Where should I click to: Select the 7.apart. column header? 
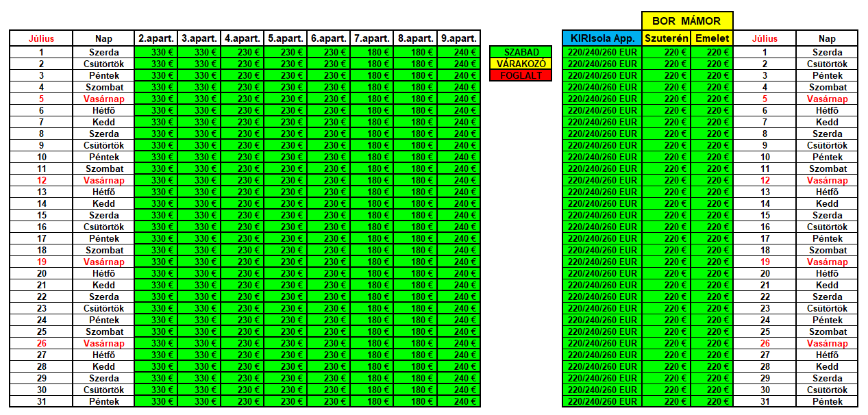pos(371,38)
